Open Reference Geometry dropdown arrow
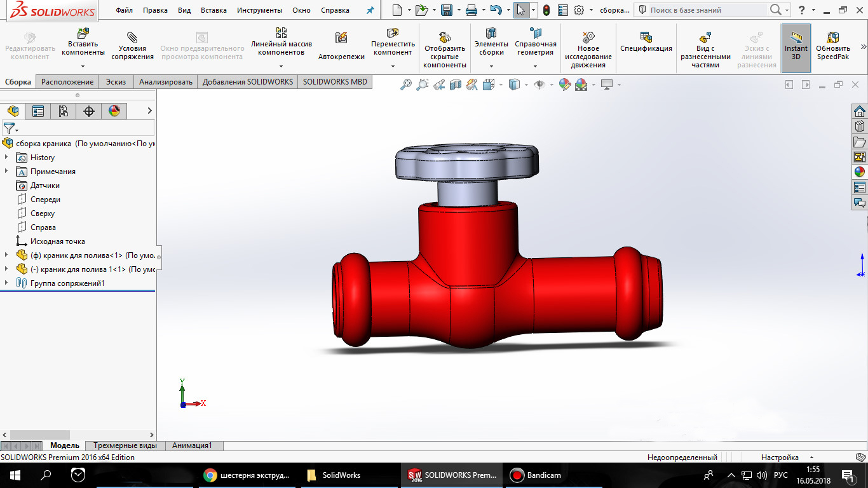The height and width of the screenshot is (488, 868). pos(535,66)
